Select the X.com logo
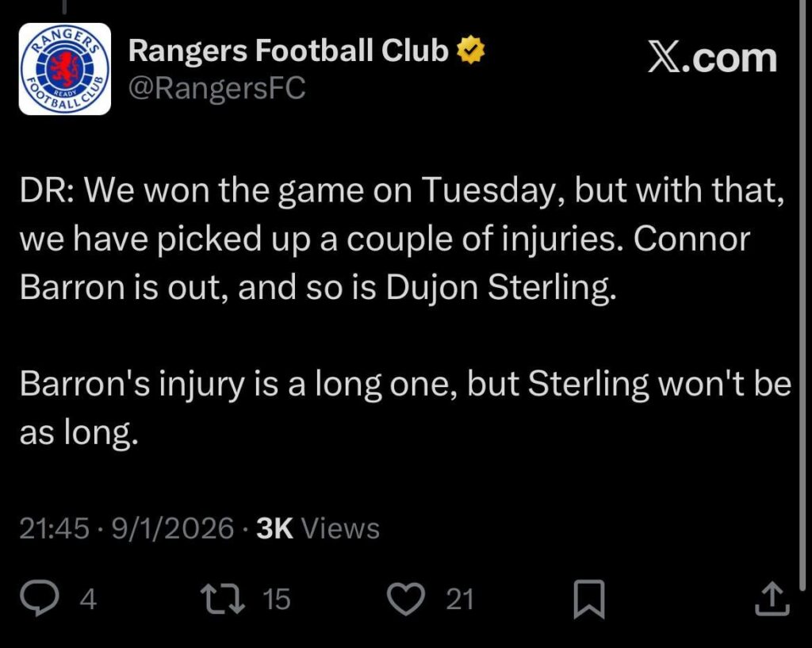 pos(714,56)
